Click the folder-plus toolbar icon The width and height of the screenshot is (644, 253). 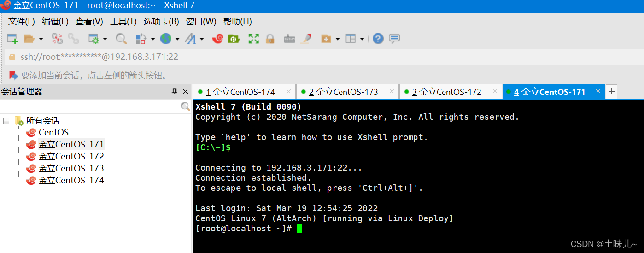click(x=326, y=39)
